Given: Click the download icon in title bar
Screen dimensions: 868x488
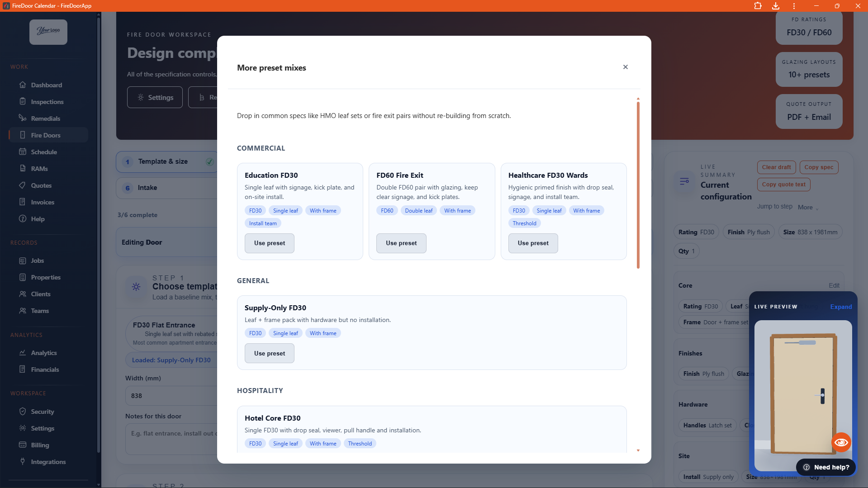Looking at the screenshot, I should [x=775, y=6].
